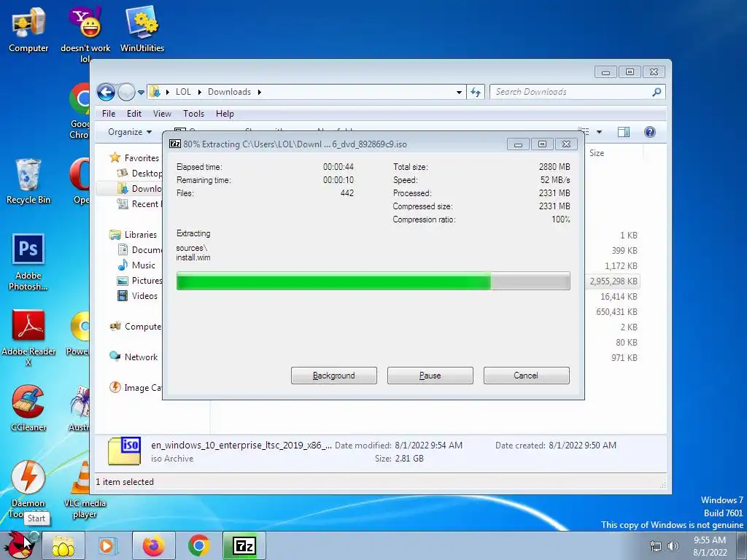
Task: Click LOL in the address breadcrumb
Action: pyautogui.click(x=183, y=92)
